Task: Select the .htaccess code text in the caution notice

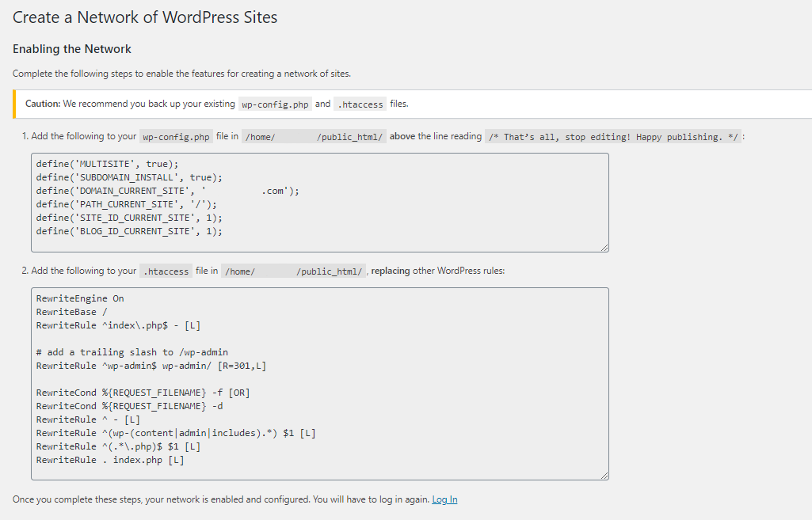Action: pyautogui.click(x=360, y=104)
